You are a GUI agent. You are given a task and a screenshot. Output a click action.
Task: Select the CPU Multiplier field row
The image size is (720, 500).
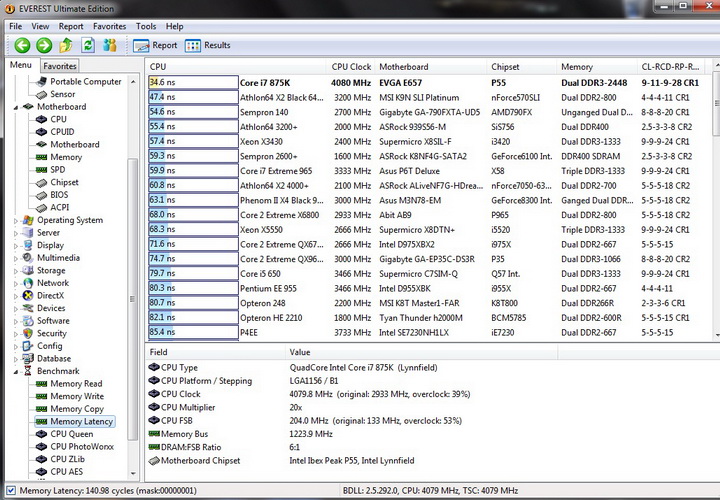pyautogui.click(x=352, y=407)
